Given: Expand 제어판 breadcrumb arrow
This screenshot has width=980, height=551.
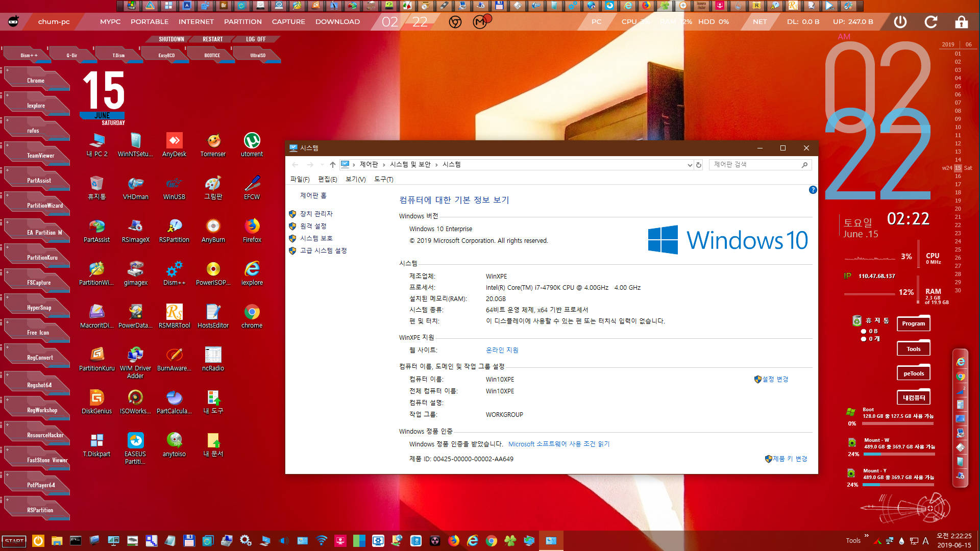Looking at the screenshot, I should pyautogui.click(x=384, y=165).
